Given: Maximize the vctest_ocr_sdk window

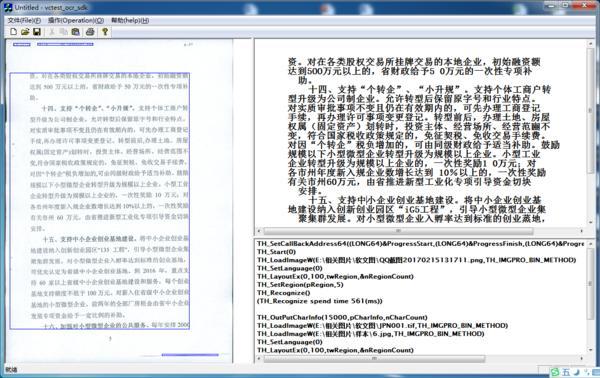Looking at the screenshot, I should 565,5.
